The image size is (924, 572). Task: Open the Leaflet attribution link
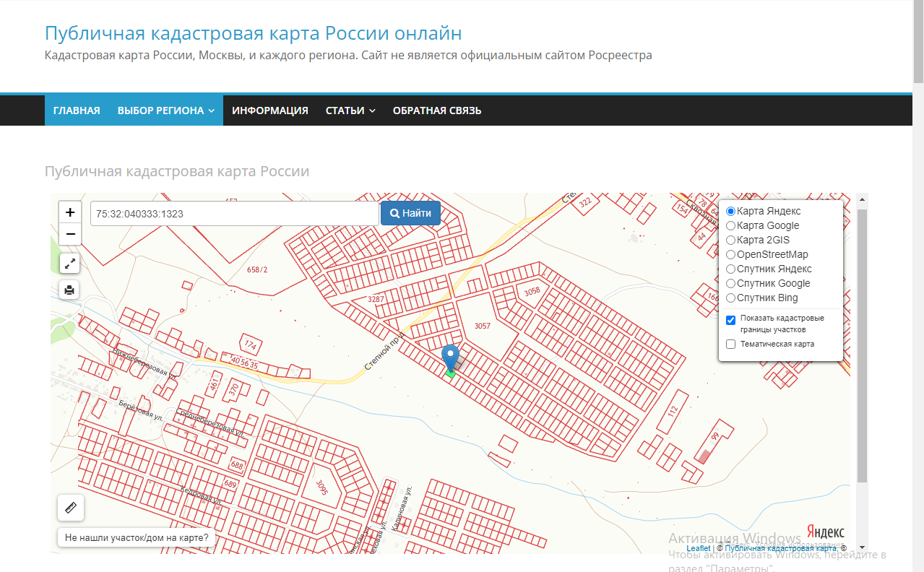pyautogui.click(x=698, y=549)
